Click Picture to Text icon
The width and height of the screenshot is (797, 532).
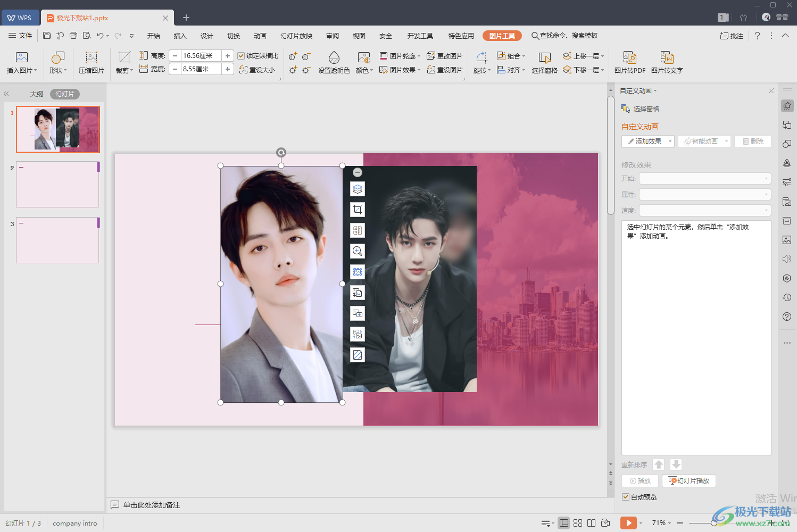pos(667,57)
